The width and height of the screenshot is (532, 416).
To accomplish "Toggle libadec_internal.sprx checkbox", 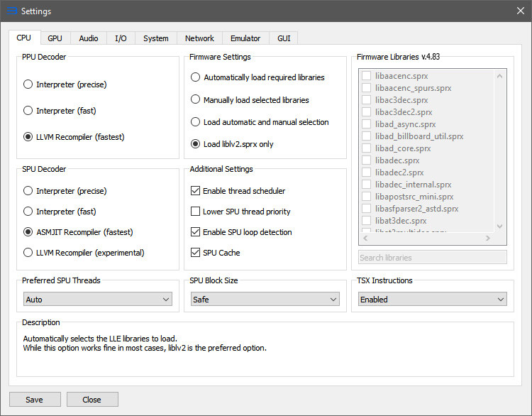I will click(367, 185).
